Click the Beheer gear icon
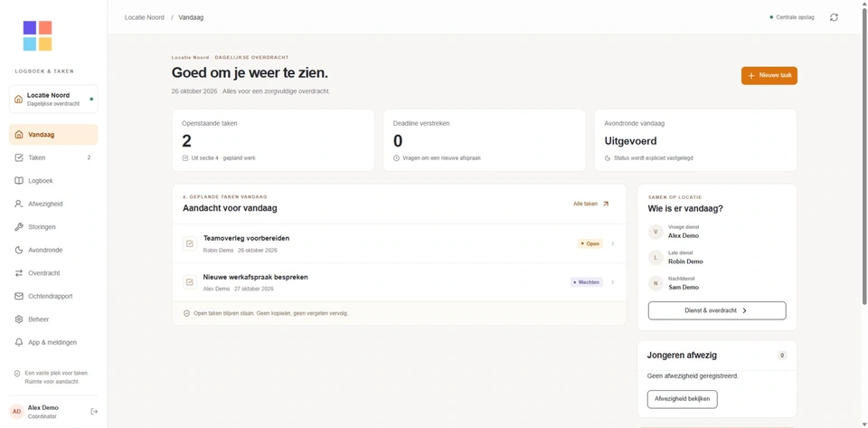The image size is (868, 428). [x=18, y=319]
